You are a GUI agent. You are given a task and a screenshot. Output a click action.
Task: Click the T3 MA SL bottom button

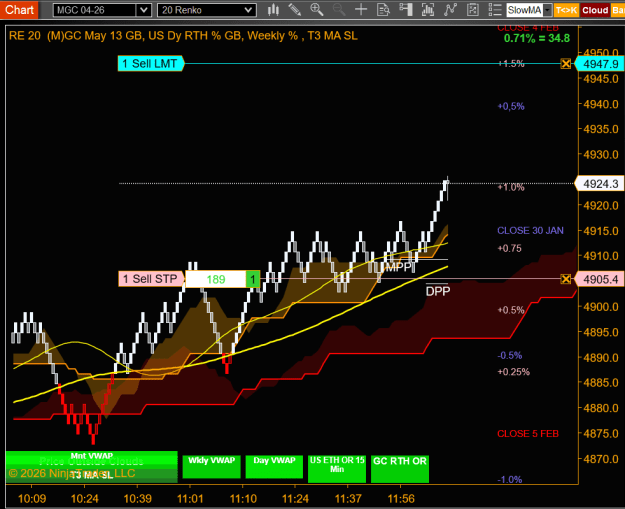(91, 475)
